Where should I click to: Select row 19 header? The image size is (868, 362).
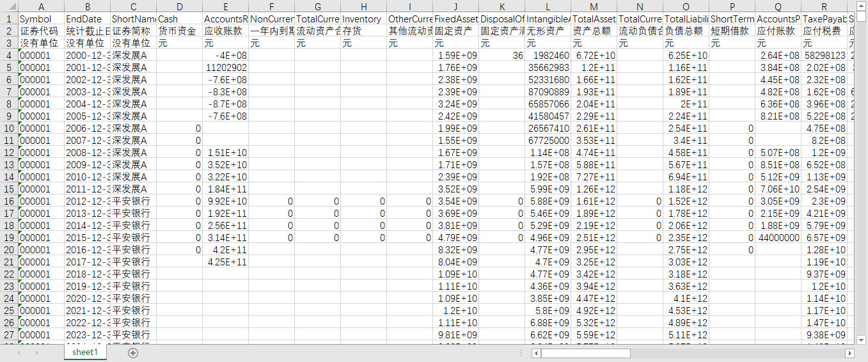(9, 238)
